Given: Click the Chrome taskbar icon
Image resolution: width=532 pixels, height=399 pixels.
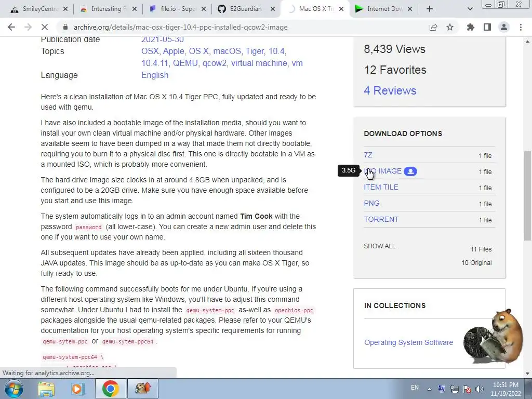Looking at the screenshot, I should coord(110,389).
